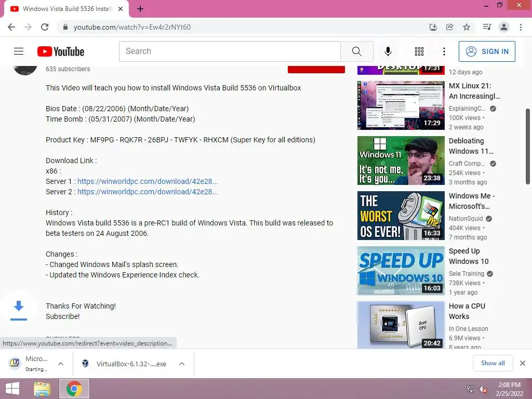Open MX Linux 21 video title
This screenshot has height=399, width=532.
click(474, 91)
